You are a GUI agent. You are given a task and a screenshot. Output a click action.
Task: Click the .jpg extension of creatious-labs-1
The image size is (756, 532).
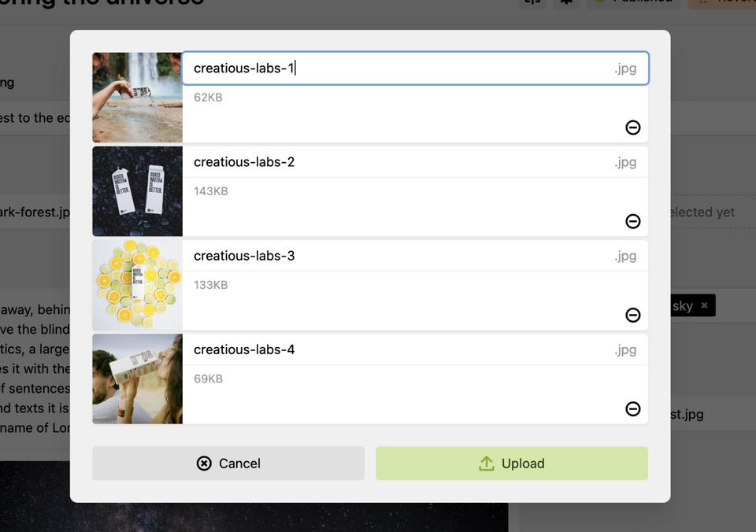click(x=625, y=68)
